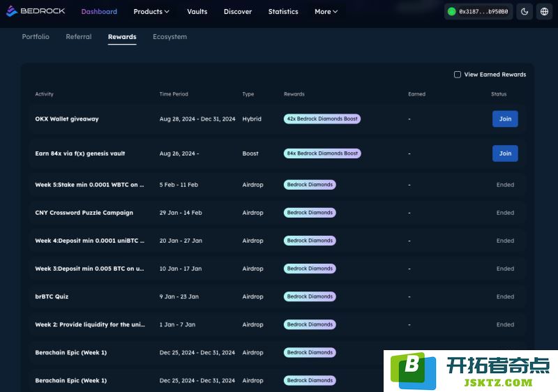Click the Activity column header
This screenshot has width=558, height=392.
point(44,94)
